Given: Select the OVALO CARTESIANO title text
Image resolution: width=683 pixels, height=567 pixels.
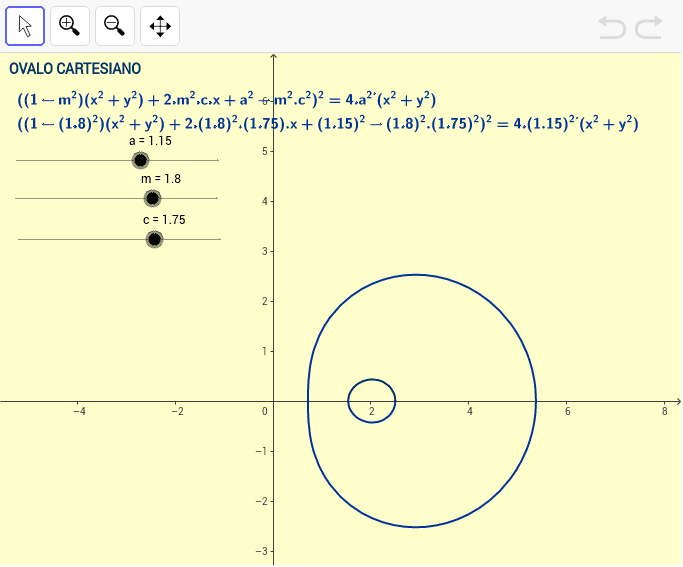Looking at the screenshot, I should click(75, 69).
